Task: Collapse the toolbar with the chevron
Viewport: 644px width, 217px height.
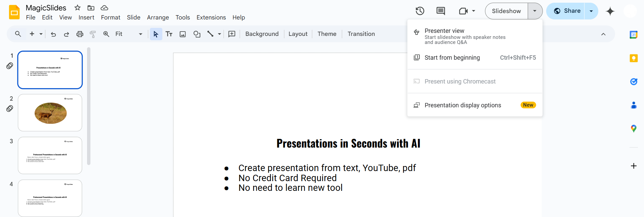Action: click(603, 34)
